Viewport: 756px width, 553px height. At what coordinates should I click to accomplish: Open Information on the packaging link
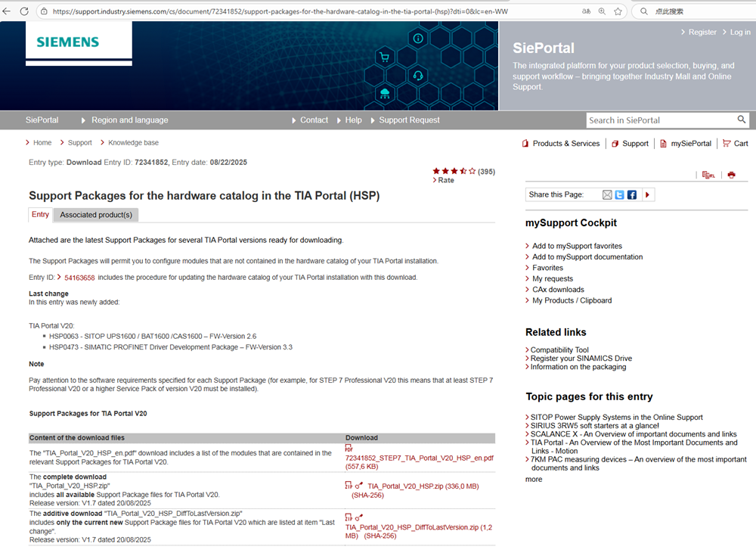click(578, 367)
